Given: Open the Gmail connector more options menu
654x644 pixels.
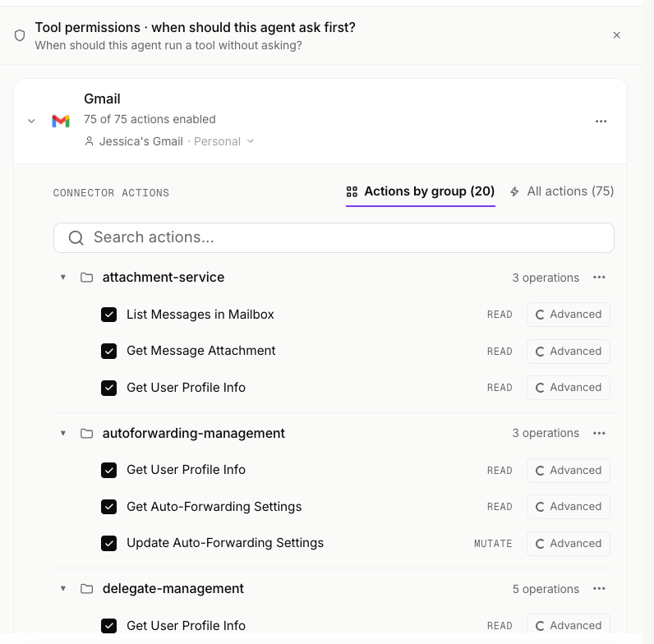Looking at the screenshot, I should 601,121.
